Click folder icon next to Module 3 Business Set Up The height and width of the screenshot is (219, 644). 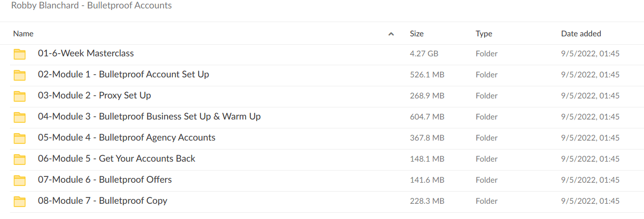click(x=19, y=117)
